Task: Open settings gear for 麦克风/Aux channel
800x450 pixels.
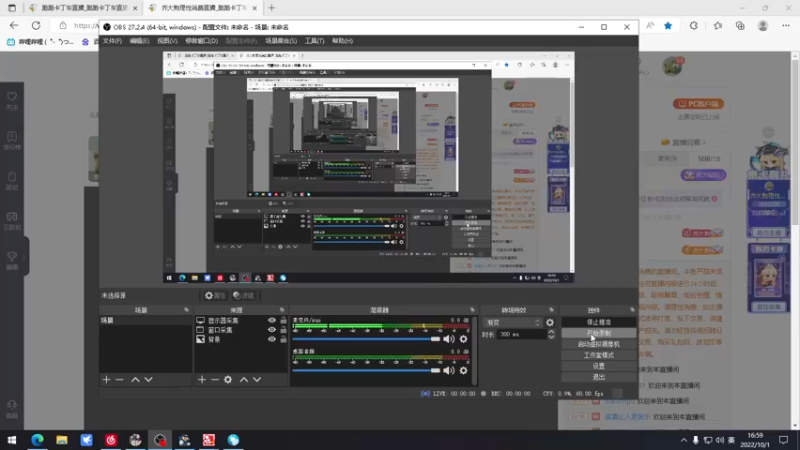Action: (463, 339)
